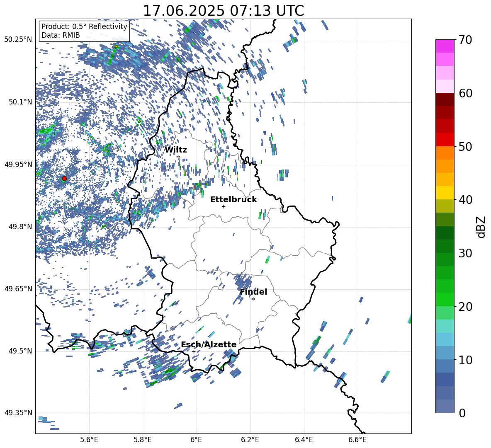The image size is (491, 448).
Task: Click the dBZ colorbar axis label
Action: point(481,227)
